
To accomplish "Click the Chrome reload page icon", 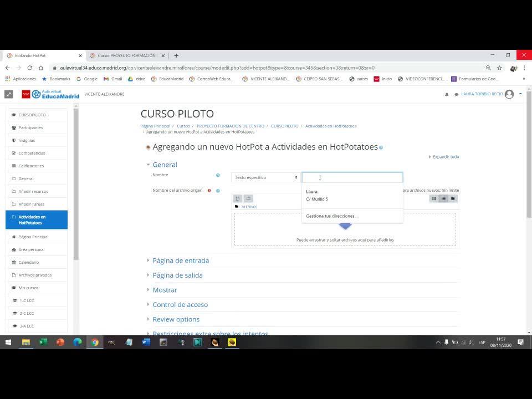I will 30,68.
